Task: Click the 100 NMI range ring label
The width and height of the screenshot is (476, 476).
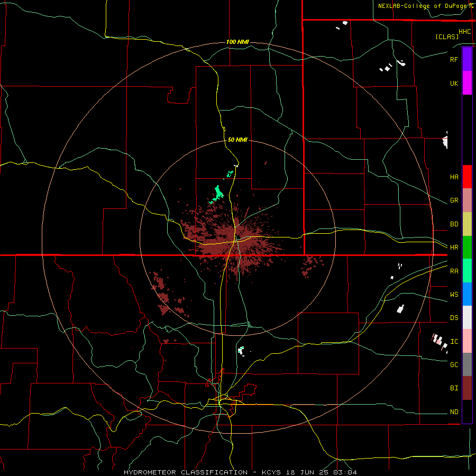Action: point(237,42)
